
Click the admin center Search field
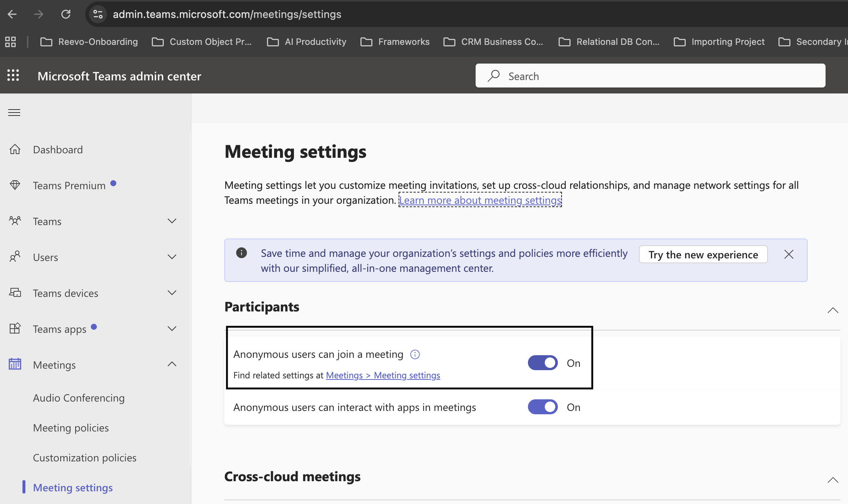click(x=651, y=76)
